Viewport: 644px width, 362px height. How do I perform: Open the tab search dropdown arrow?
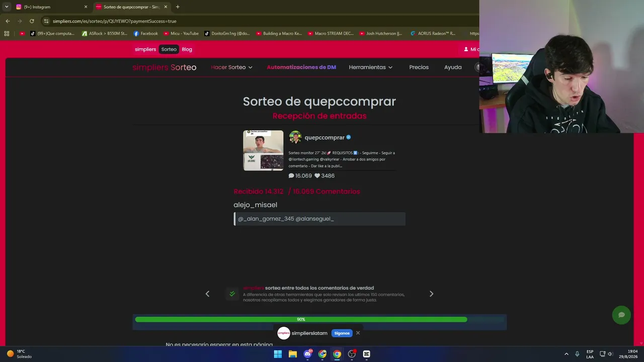click(7, 7)
